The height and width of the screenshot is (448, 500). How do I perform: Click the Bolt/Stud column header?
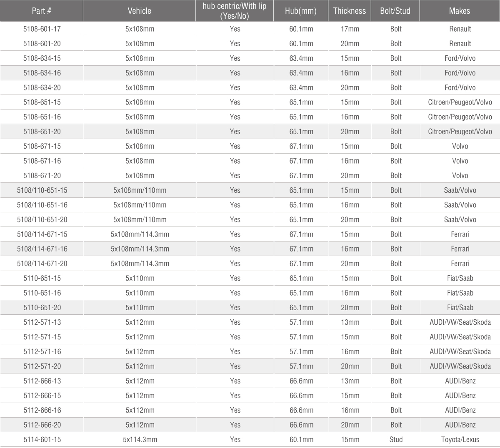pyautogui.click(x=395, y=11)
